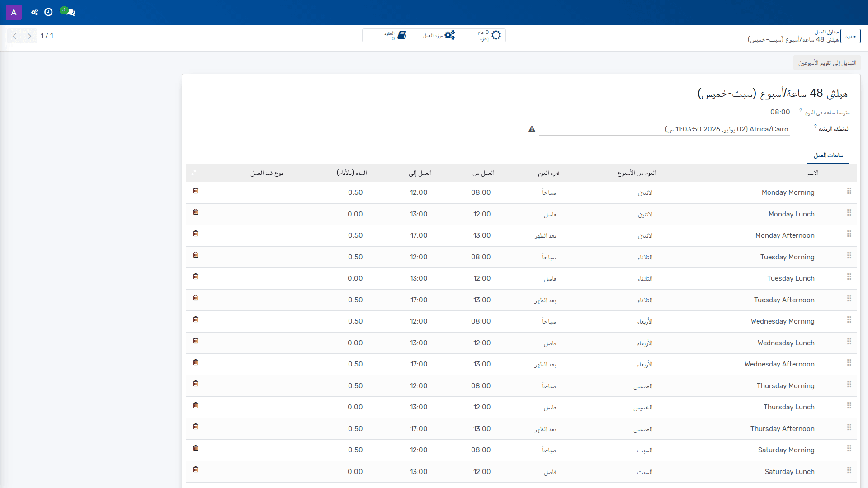
Task: Open optional columns toggle in table header
Action: click(194, 173)
